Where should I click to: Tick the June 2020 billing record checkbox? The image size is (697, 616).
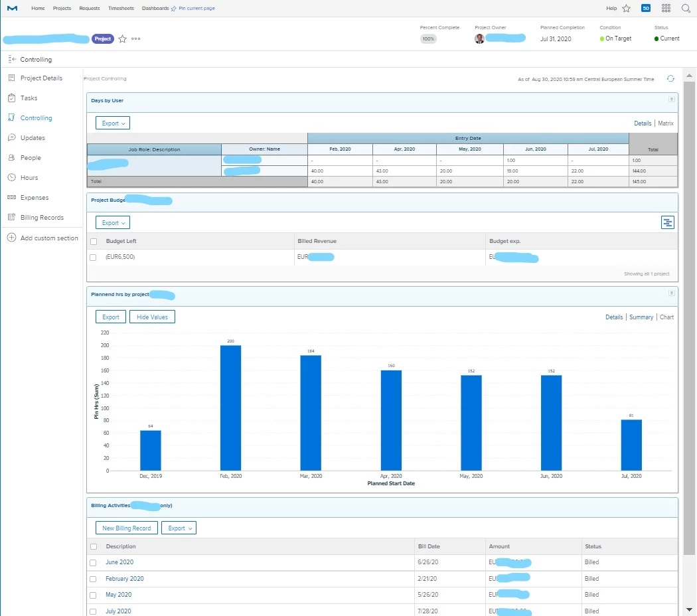point(93,563)
